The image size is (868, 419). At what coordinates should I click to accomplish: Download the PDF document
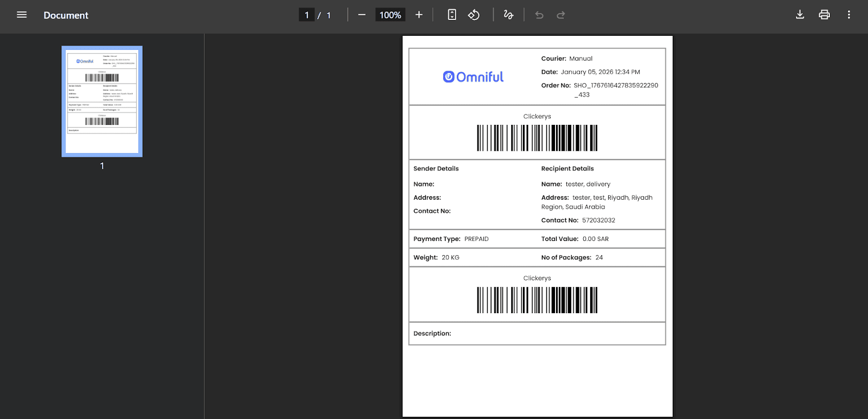click(800, 15)
